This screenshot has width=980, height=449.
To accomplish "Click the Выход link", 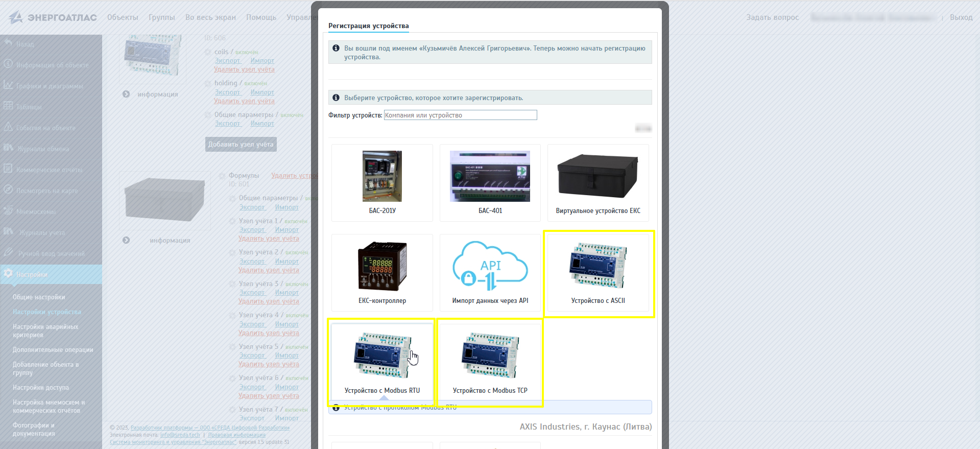I will [x=961, y=17].
